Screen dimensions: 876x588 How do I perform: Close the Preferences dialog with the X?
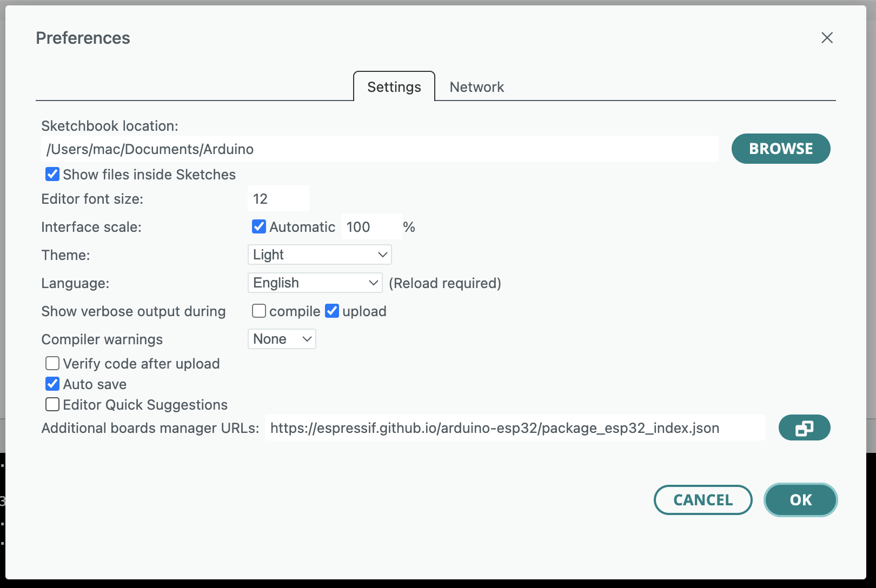coord(827,38)
